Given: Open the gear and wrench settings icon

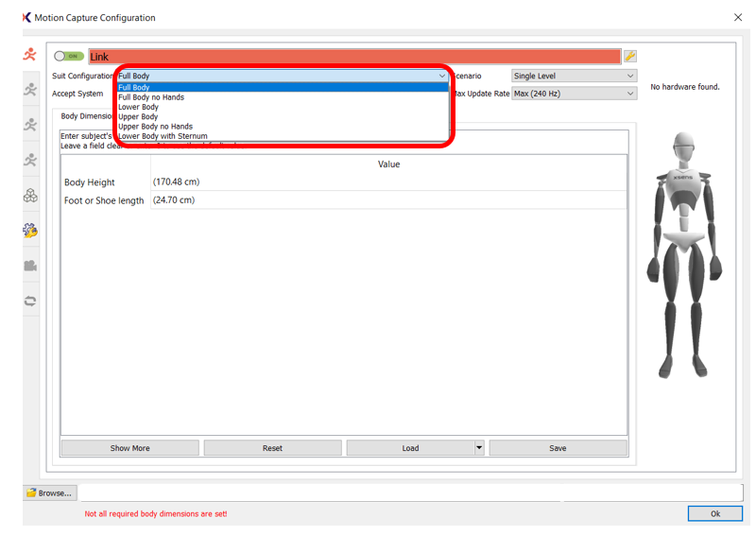Looking at the screenshot, I should [x=31, y=231].
